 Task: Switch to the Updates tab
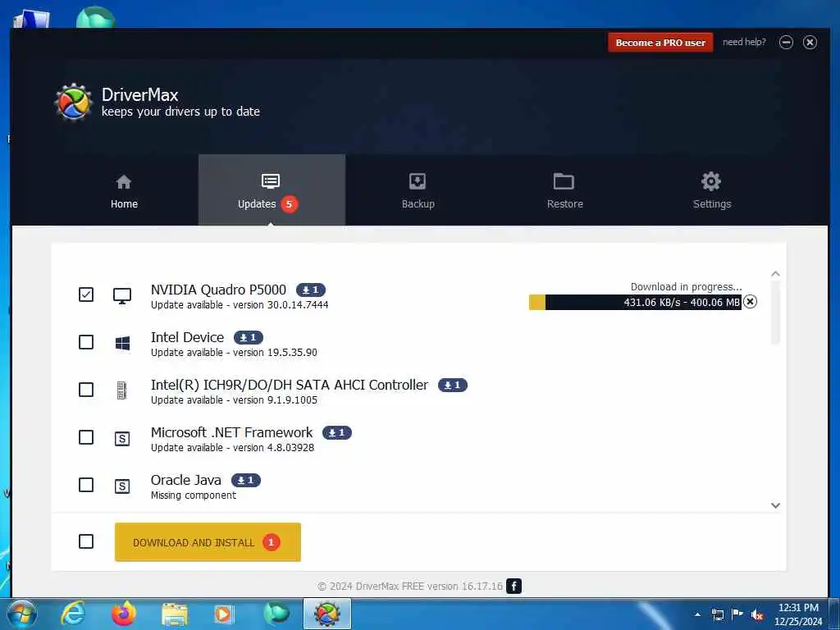click(x=272, y=190)
